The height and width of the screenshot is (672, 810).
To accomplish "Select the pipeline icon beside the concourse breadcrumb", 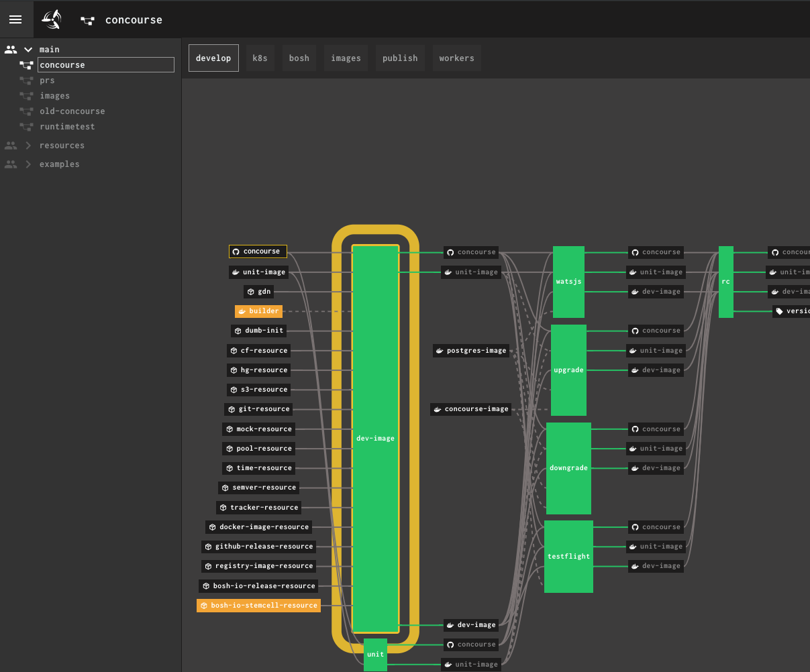I will tap(87, 20).
